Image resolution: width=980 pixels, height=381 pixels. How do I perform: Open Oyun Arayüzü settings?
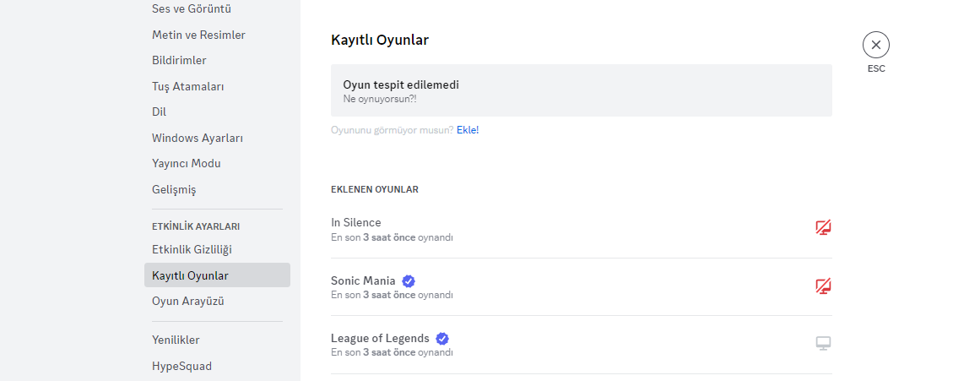pyautogui.click(x=187, y=301)
